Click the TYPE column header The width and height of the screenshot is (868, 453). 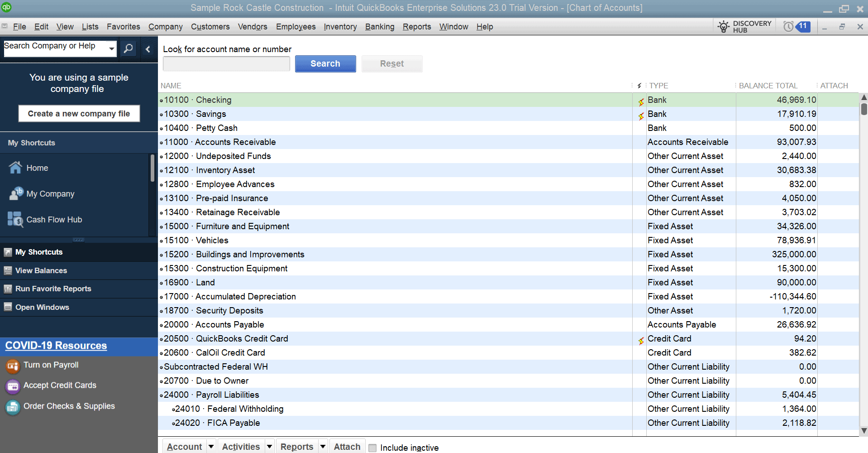658,86
